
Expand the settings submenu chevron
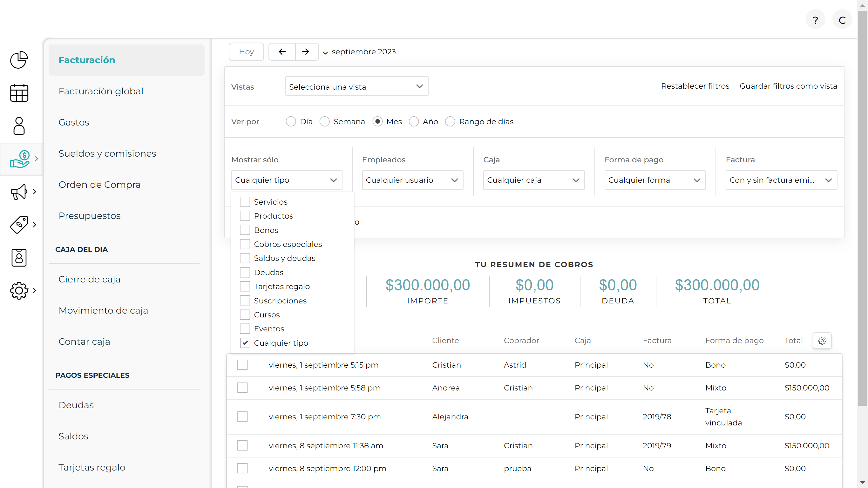coord(34,290)
